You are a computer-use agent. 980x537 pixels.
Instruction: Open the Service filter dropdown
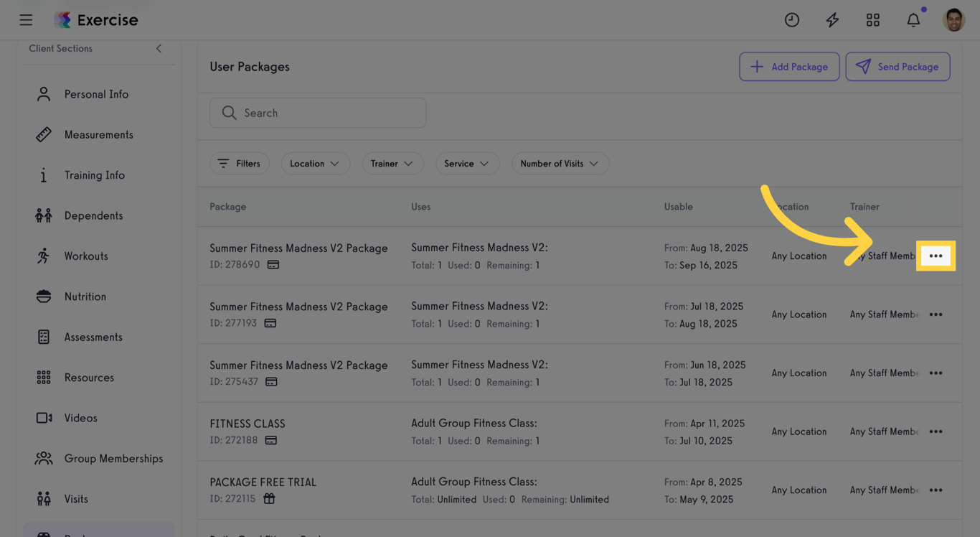pyautogui.click(x=467, y=164)
